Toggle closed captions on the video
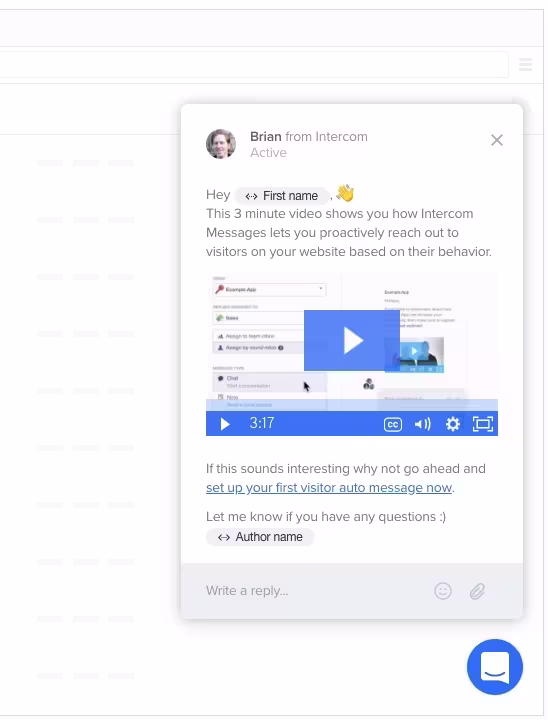Screen dimensions: 548x720 [x=393, y=424]
